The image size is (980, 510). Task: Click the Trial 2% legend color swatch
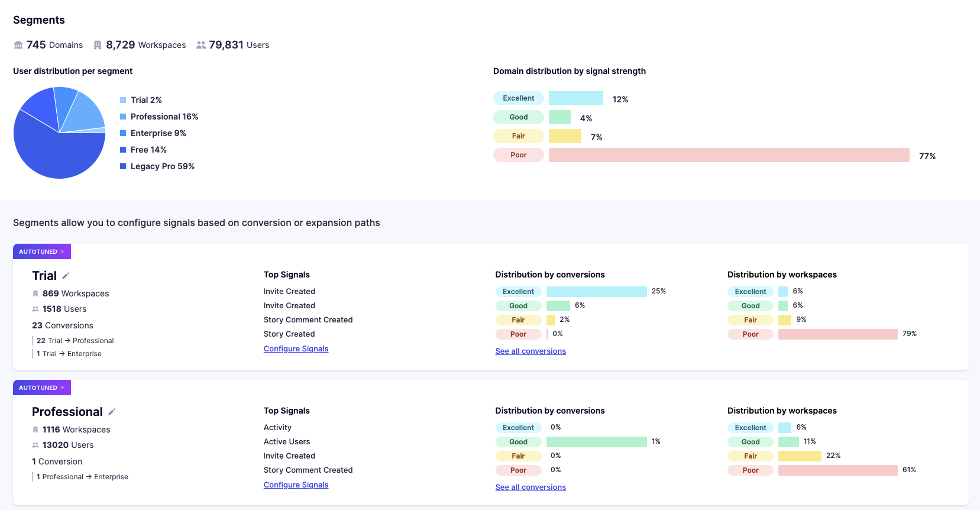pyautogui.click(x=123, y=100)
